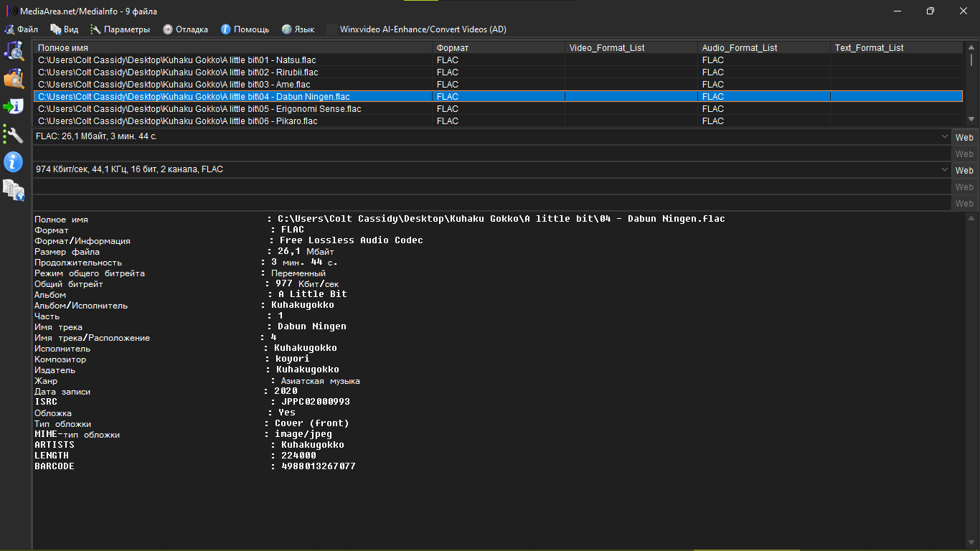Click the Имя трека value Dabun Ningen
Screen dimensions: 980x551
312,326
